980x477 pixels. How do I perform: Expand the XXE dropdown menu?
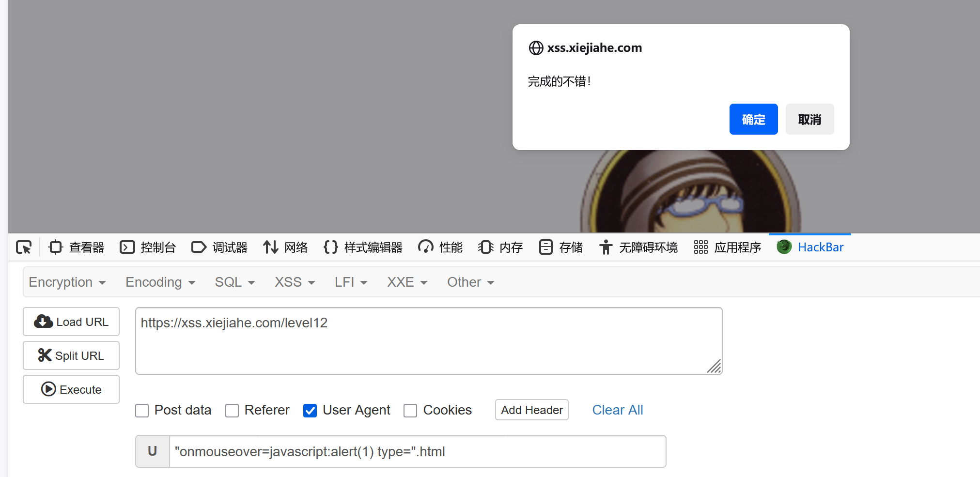[407, 282]
